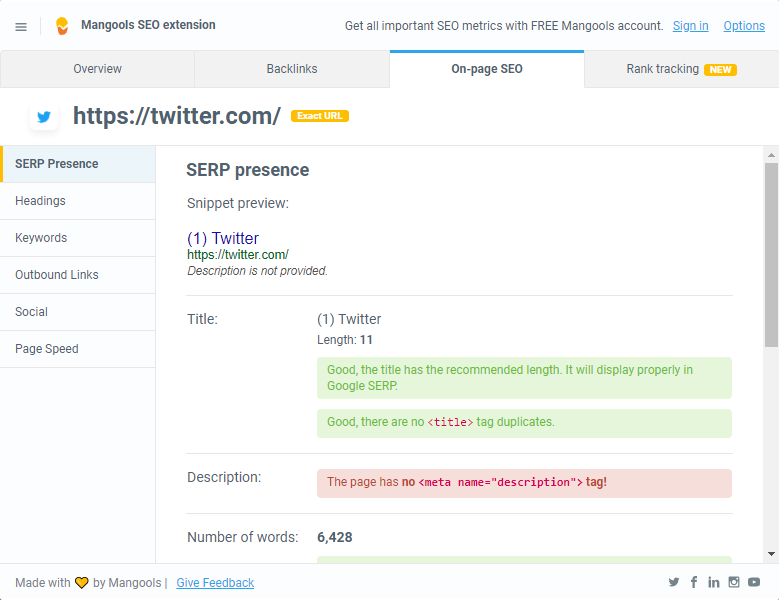Click the title recommended length message
Screen dimensions: 779x600
[x=524, y=378]
